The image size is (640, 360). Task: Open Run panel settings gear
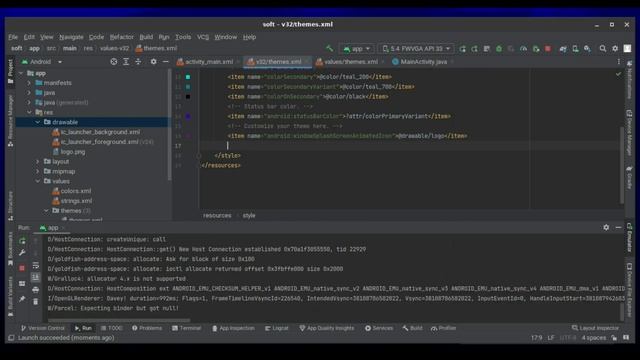(x=606, y=227)
